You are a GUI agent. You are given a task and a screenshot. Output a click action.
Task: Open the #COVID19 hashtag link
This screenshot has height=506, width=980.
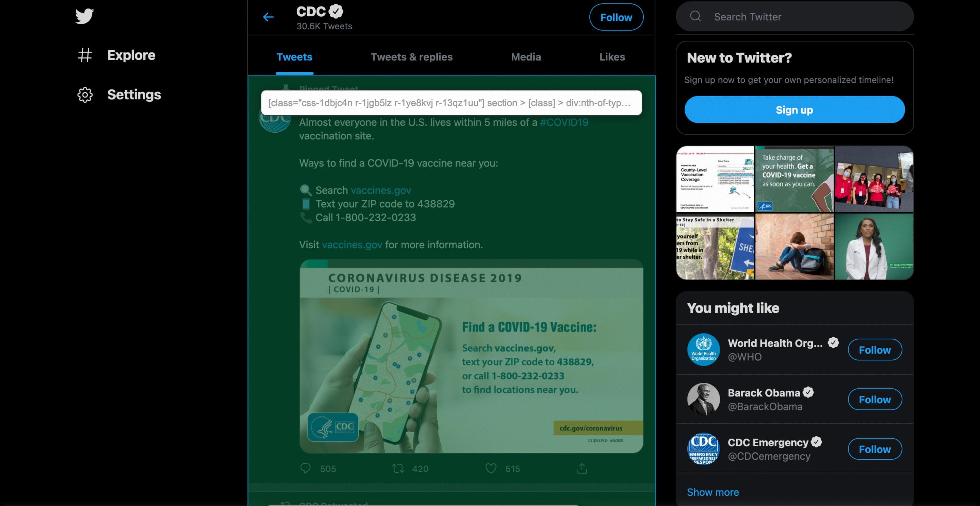pyautogui.click(x=564, y=122)
